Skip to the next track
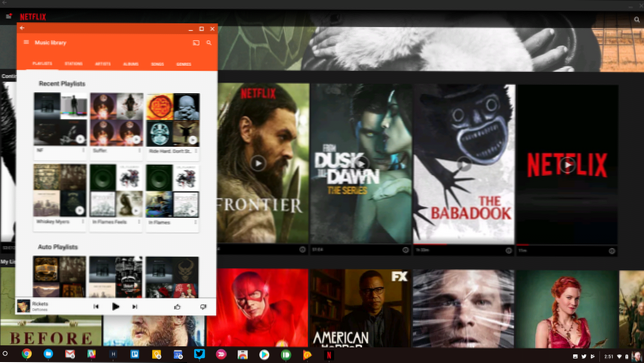The height and width of the screenshot is (363, 644). (x=135, y=306)
